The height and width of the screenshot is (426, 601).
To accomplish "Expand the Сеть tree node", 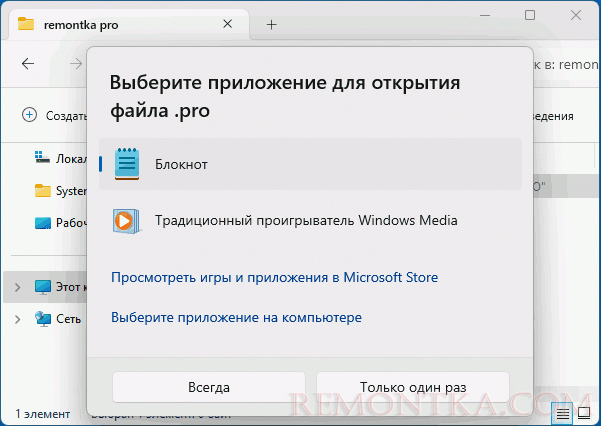I will pyautogui.click(x=17, y=319).
